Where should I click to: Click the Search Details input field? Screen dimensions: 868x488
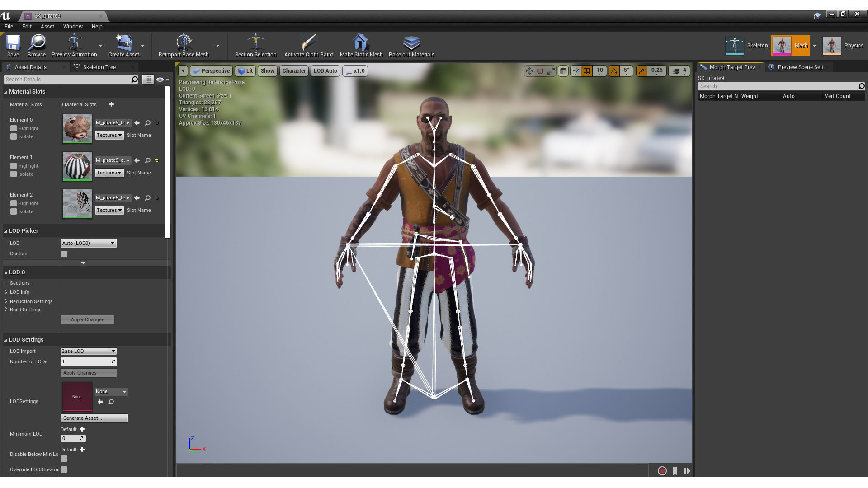(x=68, y=79)
